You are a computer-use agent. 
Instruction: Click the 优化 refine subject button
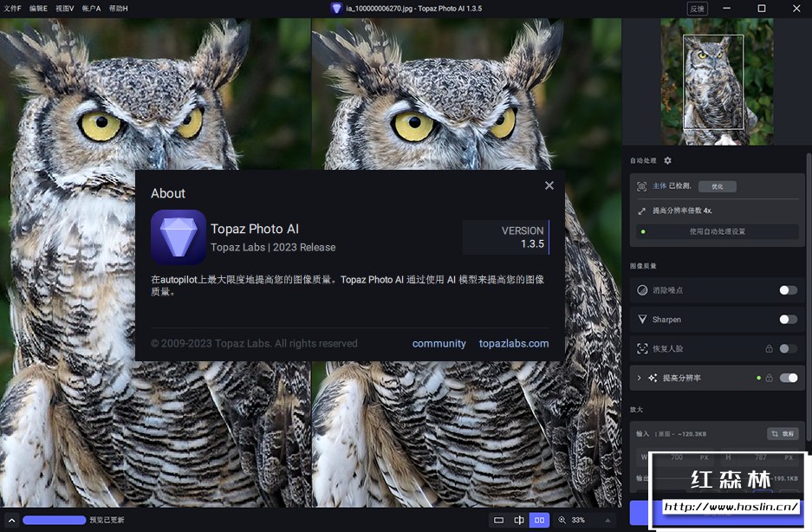click(x=718, y=186)
